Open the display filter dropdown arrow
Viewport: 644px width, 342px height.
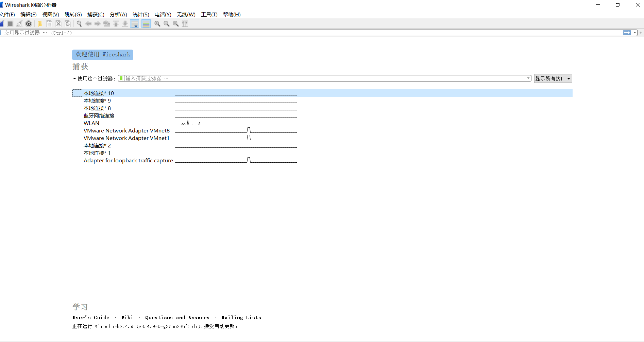(x=635, y=33)
